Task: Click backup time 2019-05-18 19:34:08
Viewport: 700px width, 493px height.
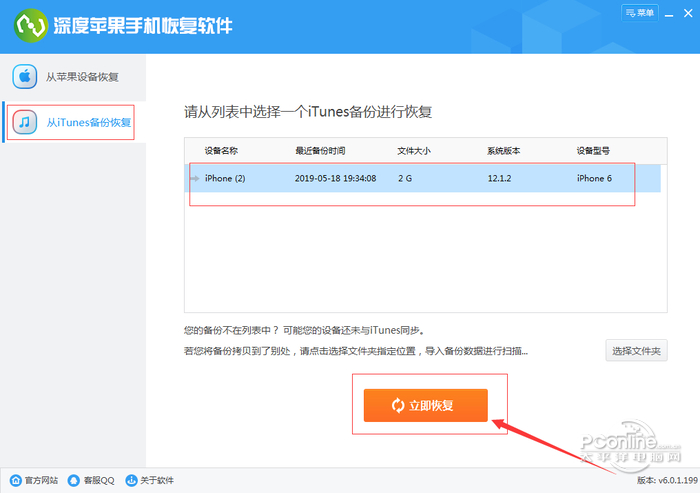Action: (x=335, y=178)
